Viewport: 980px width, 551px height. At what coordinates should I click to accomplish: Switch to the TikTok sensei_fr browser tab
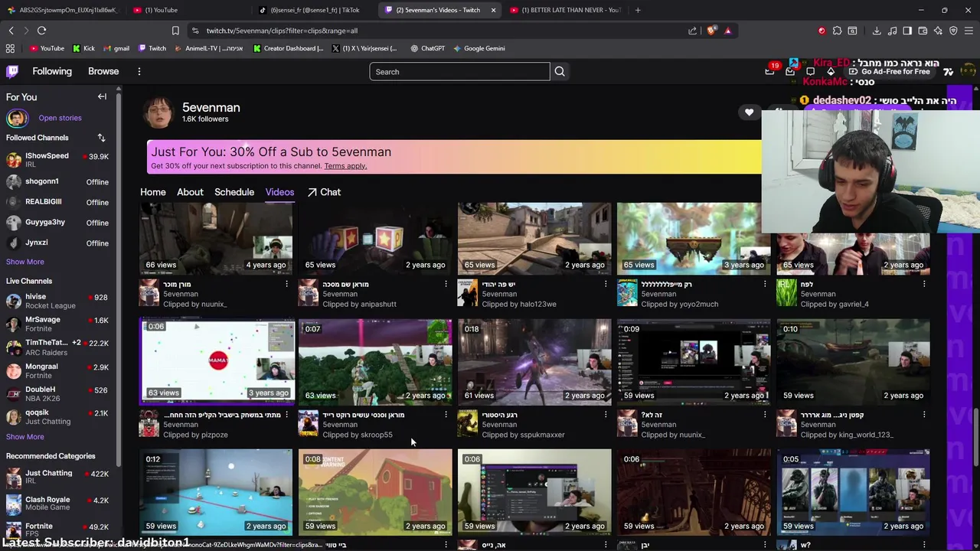tap(314, 10)
